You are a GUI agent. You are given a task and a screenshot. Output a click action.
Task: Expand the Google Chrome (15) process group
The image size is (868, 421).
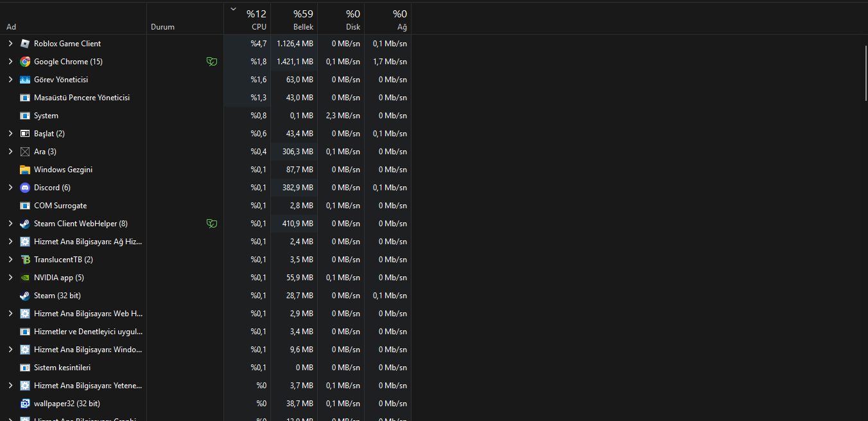click(10, 62)
